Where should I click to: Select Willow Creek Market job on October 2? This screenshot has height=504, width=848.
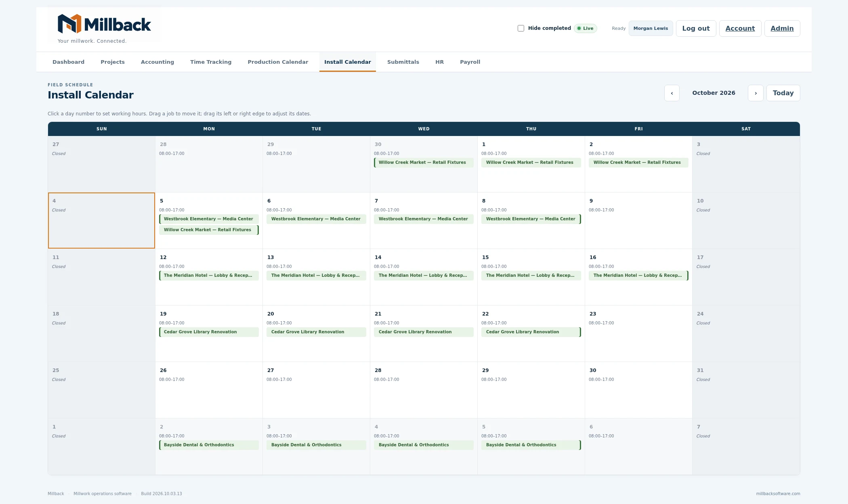[638, 163]
